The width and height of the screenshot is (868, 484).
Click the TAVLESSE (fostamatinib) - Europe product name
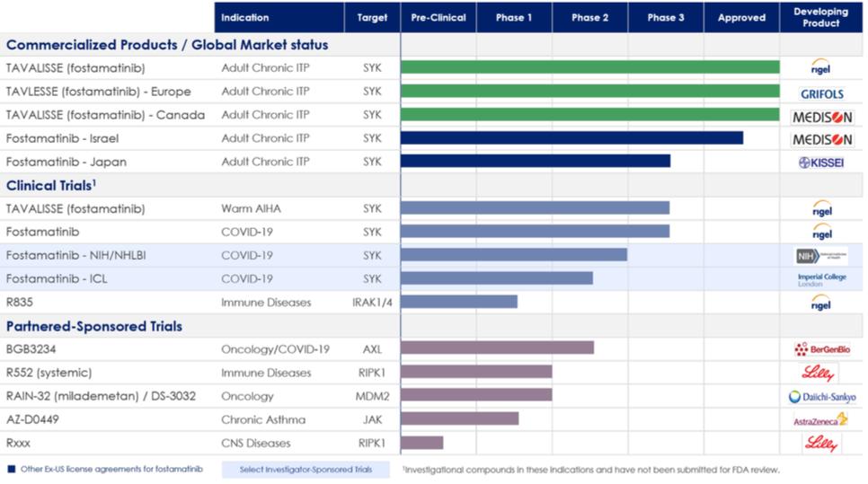point(99,92)
